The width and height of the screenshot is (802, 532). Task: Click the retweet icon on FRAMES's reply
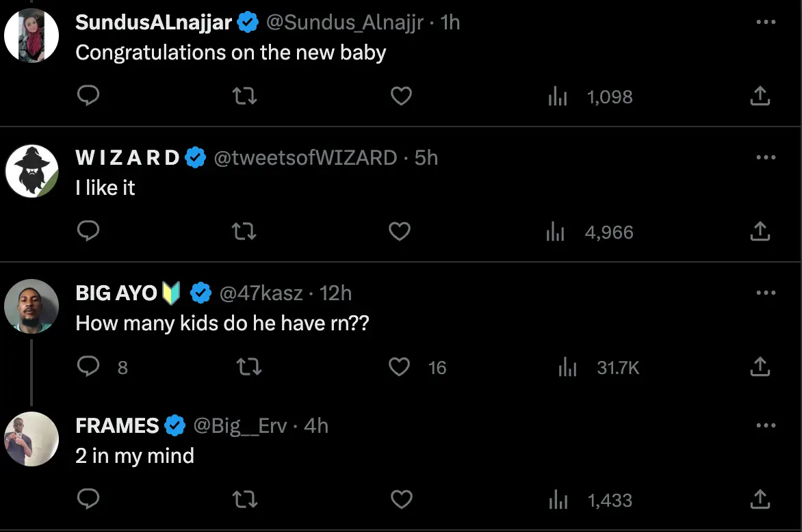(x=244, y=499)
